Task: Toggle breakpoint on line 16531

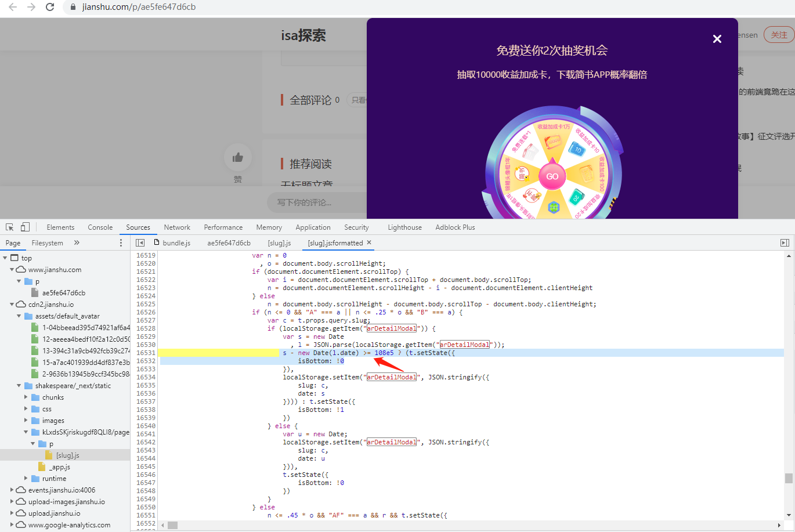Action: point(146,353)
